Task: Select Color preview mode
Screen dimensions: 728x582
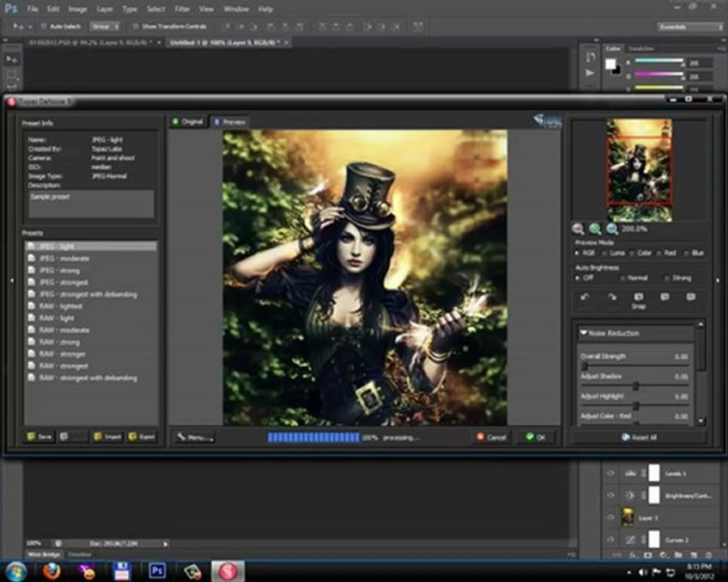Action: (x=632, y=253)
